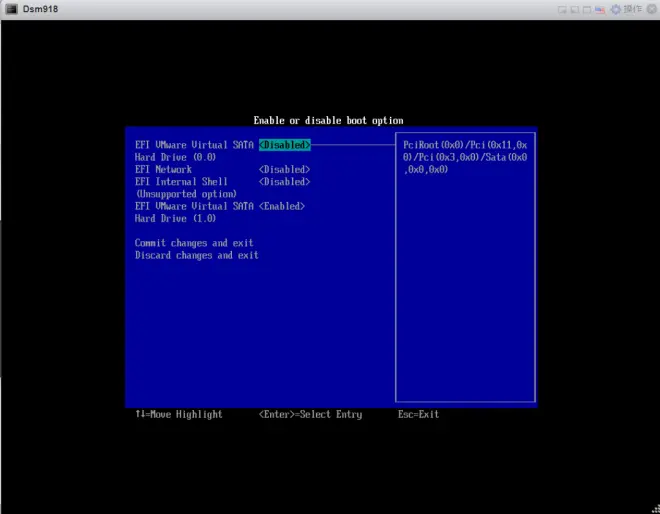Click the PciRoot device path text

coord(465,157)
